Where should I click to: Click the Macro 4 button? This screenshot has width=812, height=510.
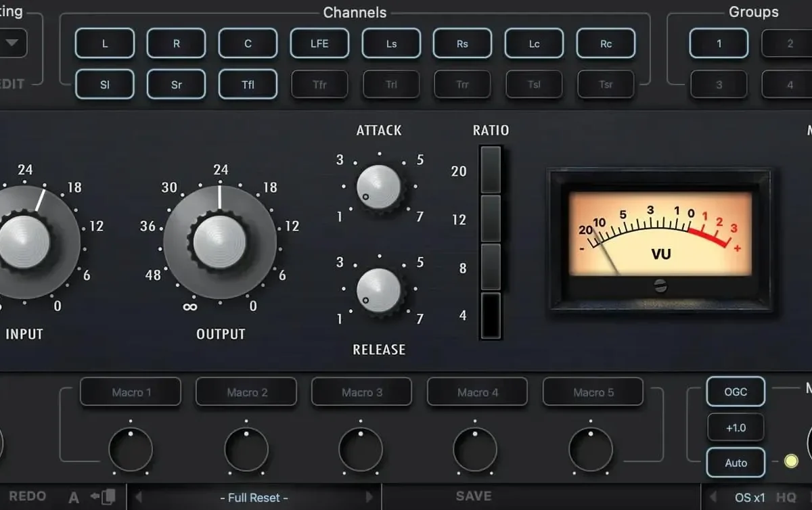477,392
